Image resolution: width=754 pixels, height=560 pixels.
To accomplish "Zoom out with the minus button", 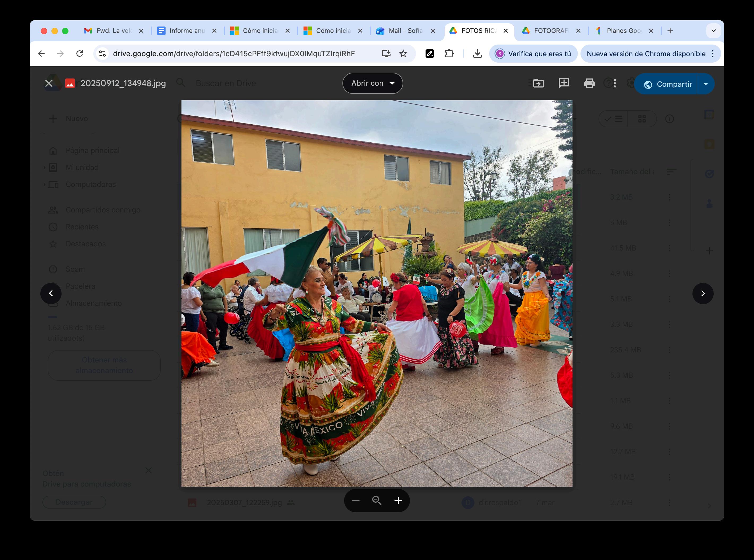I will [x=356, y=501].
